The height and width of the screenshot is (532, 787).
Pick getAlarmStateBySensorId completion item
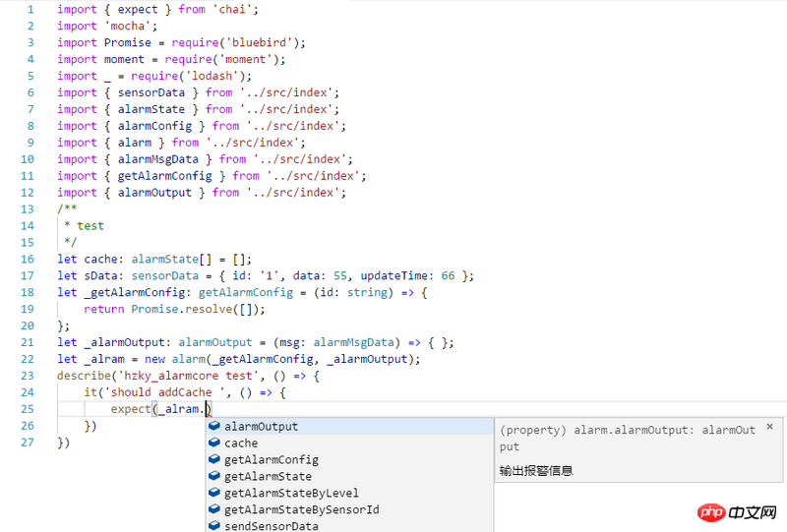[x=350, y=509]
